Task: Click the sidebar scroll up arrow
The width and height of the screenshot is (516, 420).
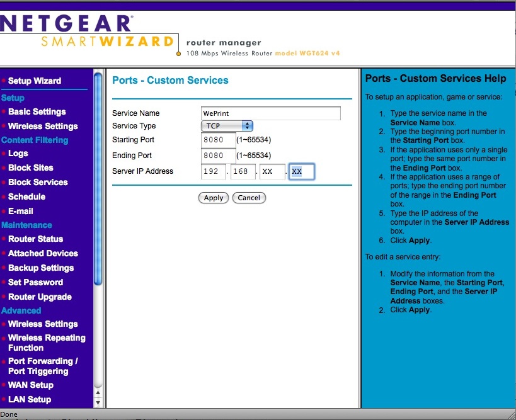Action: [x=98, y=393]
